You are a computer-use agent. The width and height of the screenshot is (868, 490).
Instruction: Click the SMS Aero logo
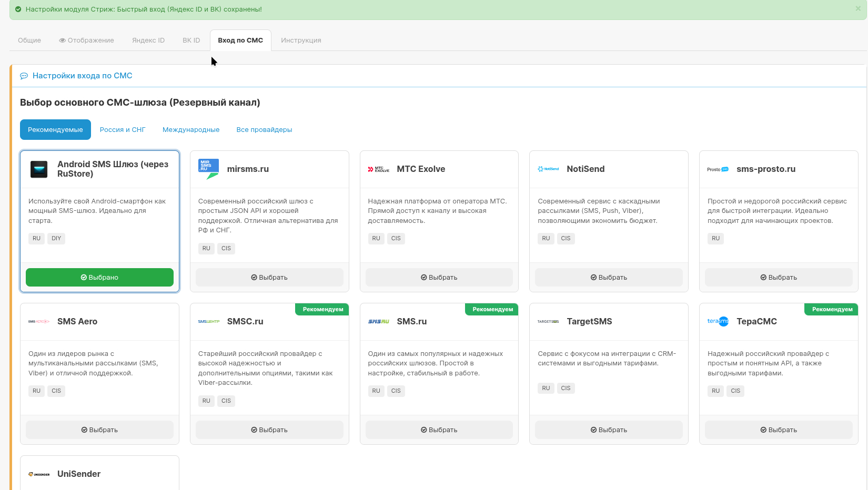39,322
